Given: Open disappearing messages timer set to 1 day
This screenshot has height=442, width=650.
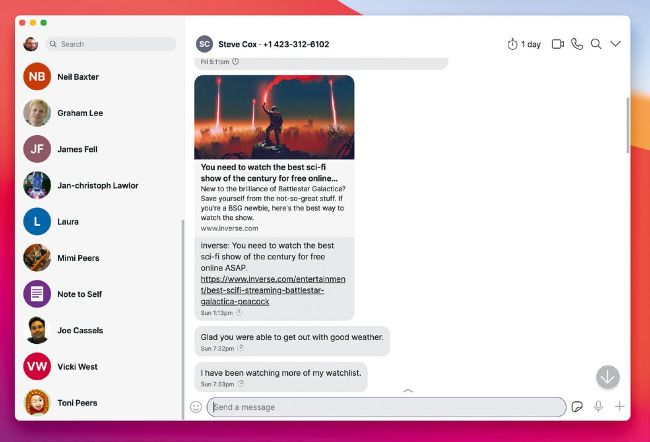Looking at the screenshot, I should point(524,44).
